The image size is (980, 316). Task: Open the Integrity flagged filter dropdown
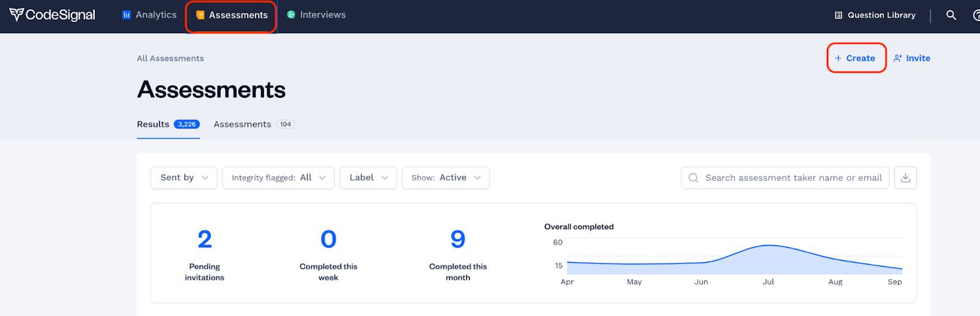278,178
